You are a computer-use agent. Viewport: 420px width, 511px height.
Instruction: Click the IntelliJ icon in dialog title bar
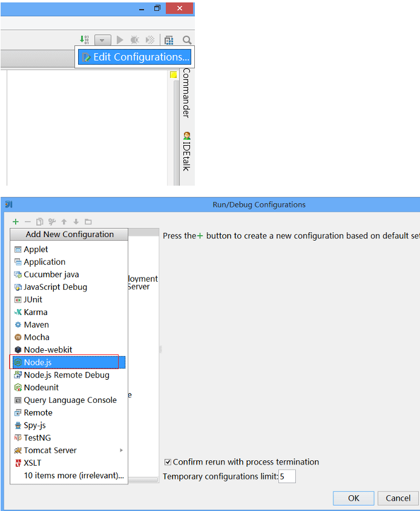[x=9, y=204]
